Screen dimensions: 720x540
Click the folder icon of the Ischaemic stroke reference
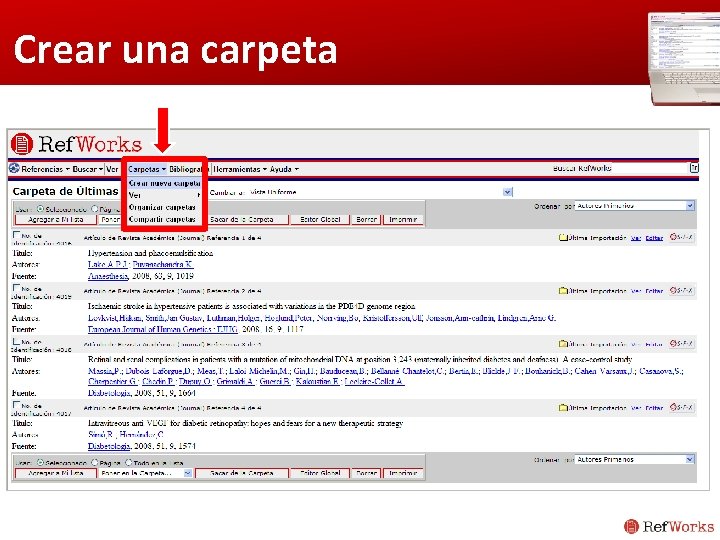click(563, 291)
